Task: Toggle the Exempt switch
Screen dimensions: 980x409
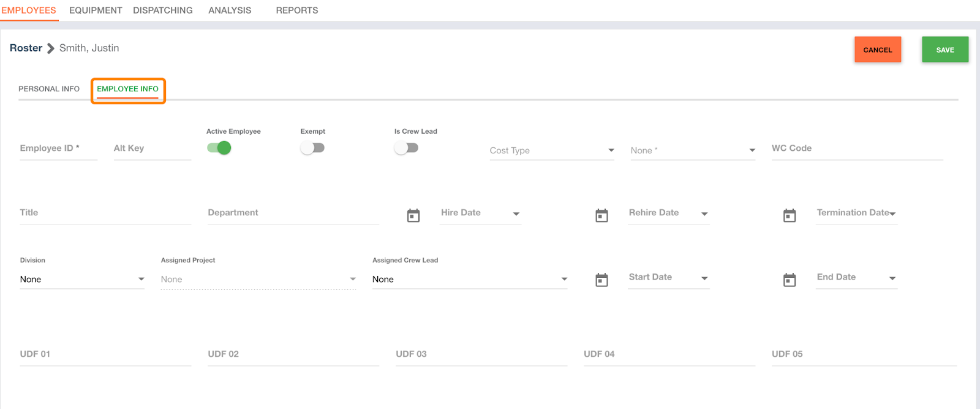Action: tap(312, 148)
